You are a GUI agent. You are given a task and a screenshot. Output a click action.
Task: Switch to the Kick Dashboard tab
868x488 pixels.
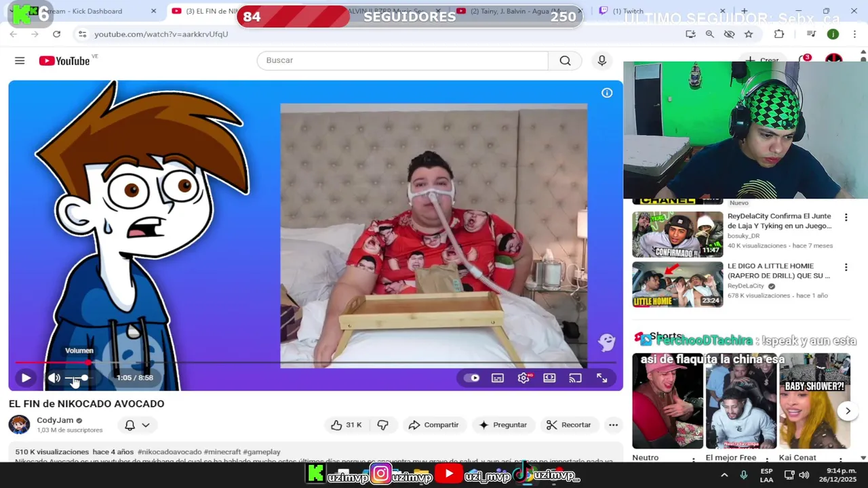click(85, 11)
